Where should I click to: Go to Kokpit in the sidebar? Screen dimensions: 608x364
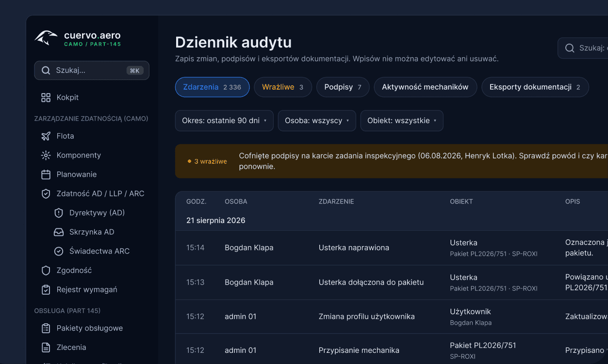pos(67,97)
